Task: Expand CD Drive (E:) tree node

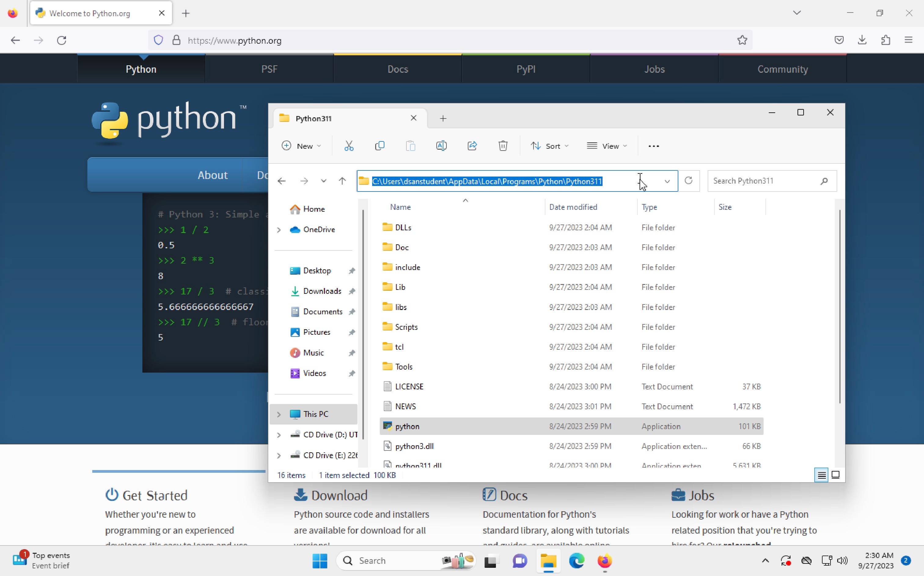Action: tap(279, 456)
